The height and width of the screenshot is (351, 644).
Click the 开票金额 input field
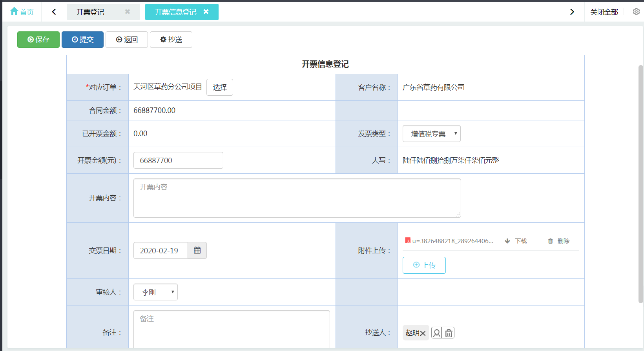click(x=178, y=160)
